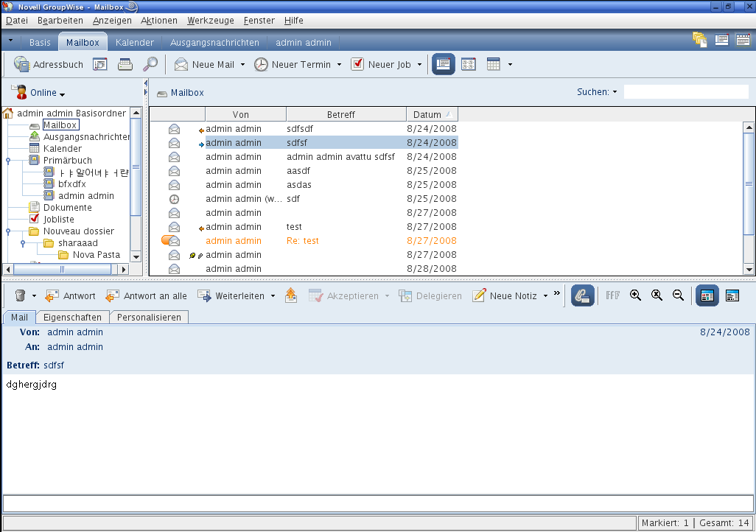Screen dimensions: 756x532
Task: Open the Suchen search dropdown
Action: point(615,92)
